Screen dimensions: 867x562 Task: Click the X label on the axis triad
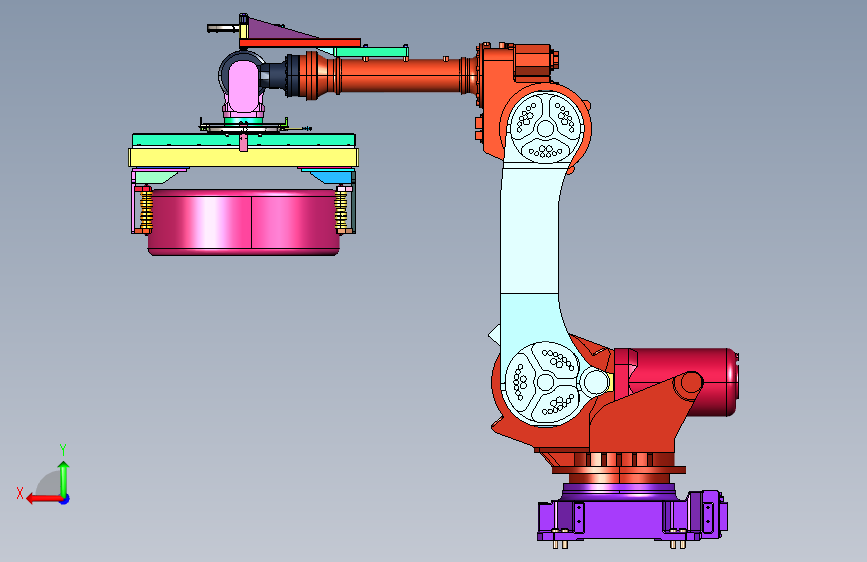(x=20, y=493)
